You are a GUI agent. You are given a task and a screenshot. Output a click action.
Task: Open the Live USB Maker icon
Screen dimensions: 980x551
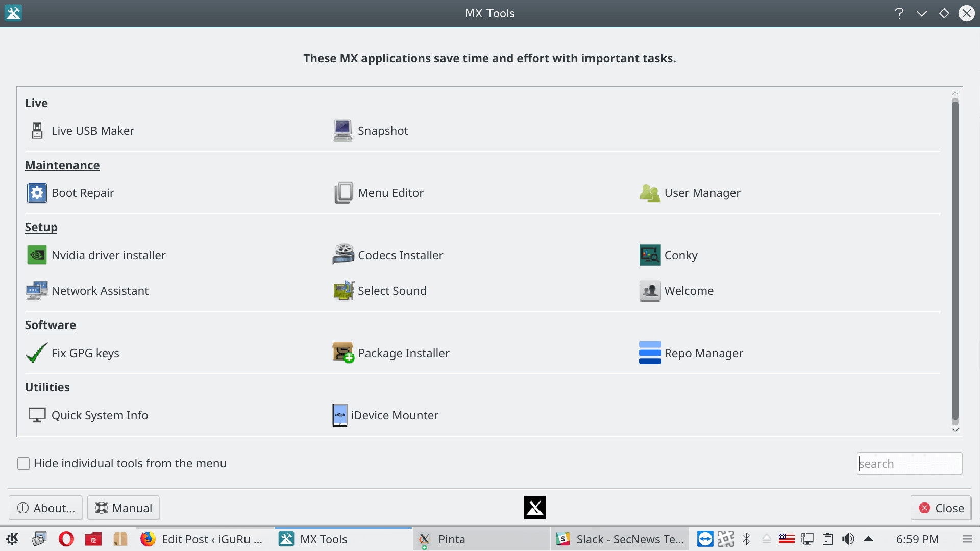pyautogui.click(x=37, y=131)
